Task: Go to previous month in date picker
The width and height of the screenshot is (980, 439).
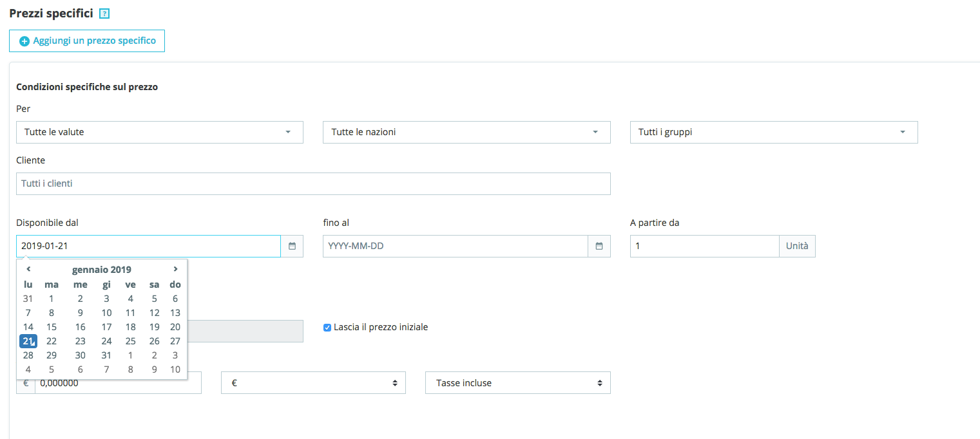Action: [28, 269]
